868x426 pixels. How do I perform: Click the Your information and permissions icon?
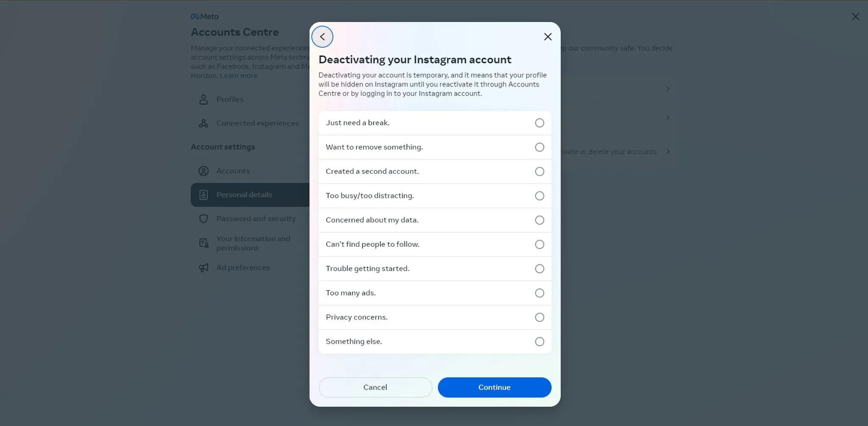(x=203, y=243)
